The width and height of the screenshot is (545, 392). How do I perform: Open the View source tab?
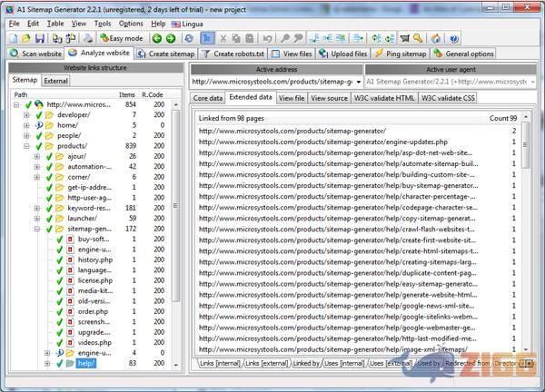pyautogui.click(x=329, y=98)
